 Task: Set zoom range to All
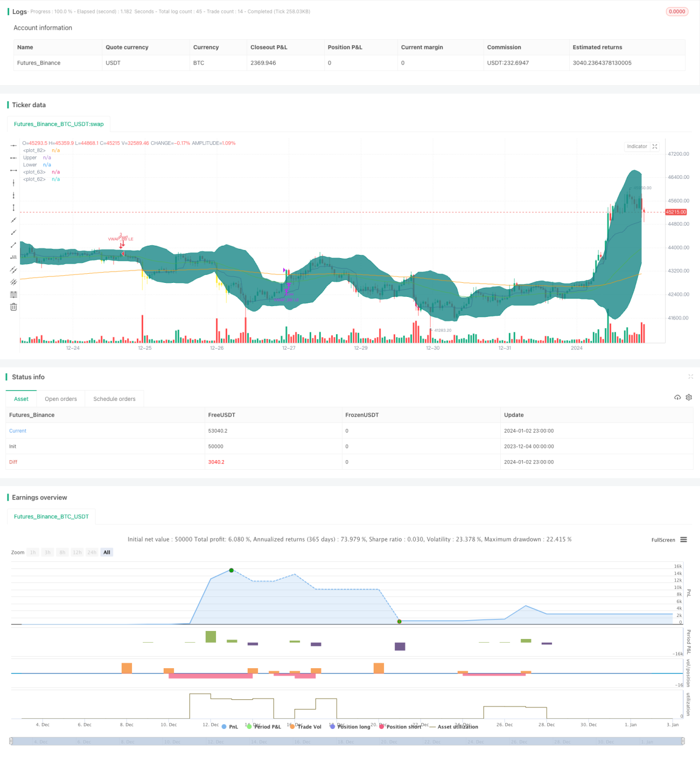click(x=107, y=552)
